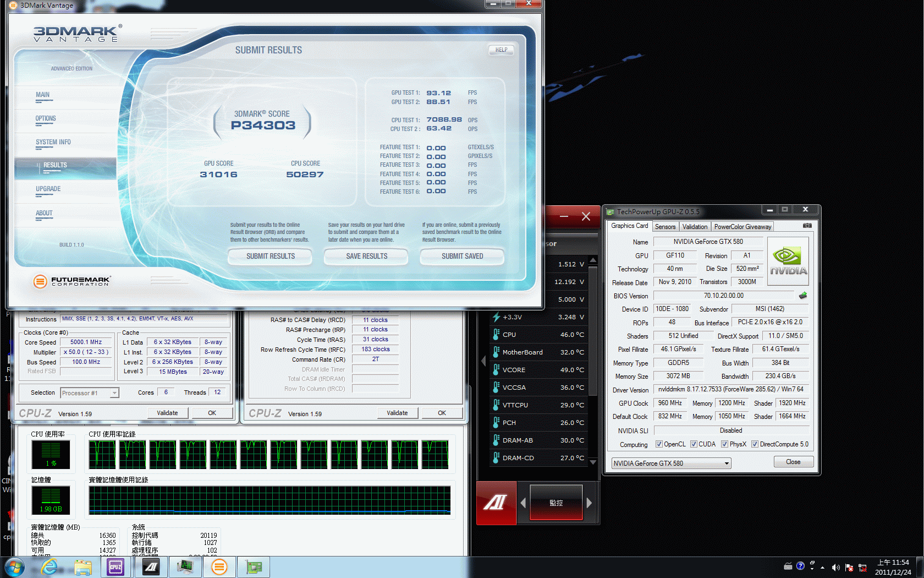924x578 pixels.
Task: Click next arrow beside the 監控 button
Action: [589, 503]
